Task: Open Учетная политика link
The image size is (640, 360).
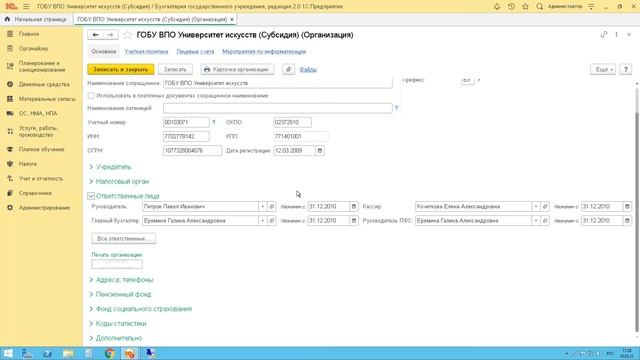Action: coord(146,51)
